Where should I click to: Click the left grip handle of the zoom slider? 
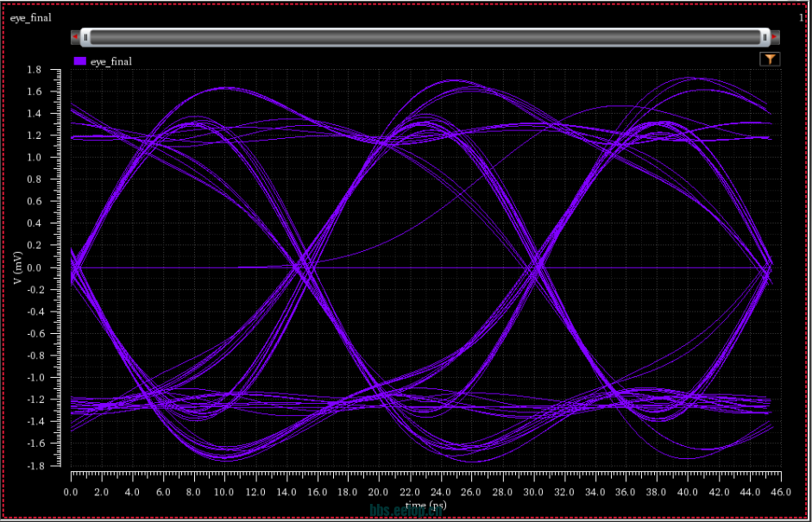click(x=86, y=37)
